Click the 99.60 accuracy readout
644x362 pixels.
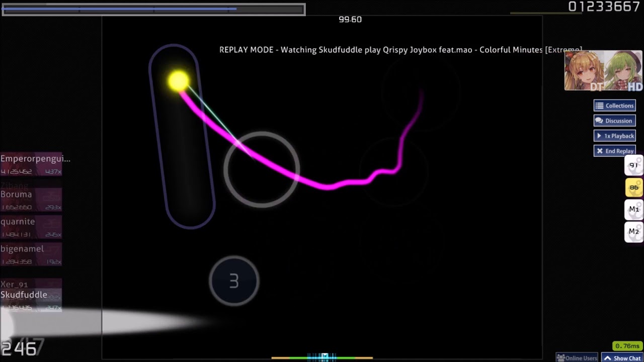coord(350,20)
